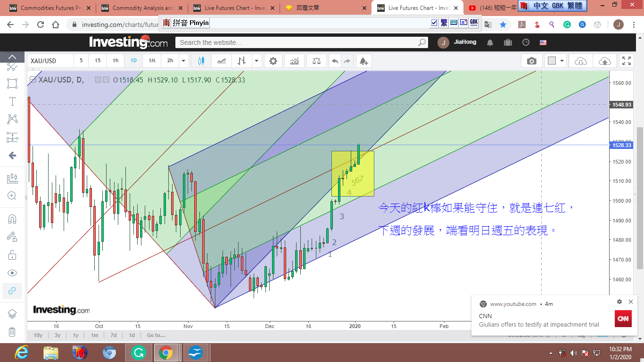This screenshot has height=362, width=644.
Task: Choose the XABCD pattern drawing tool
Action: [12, 119]
